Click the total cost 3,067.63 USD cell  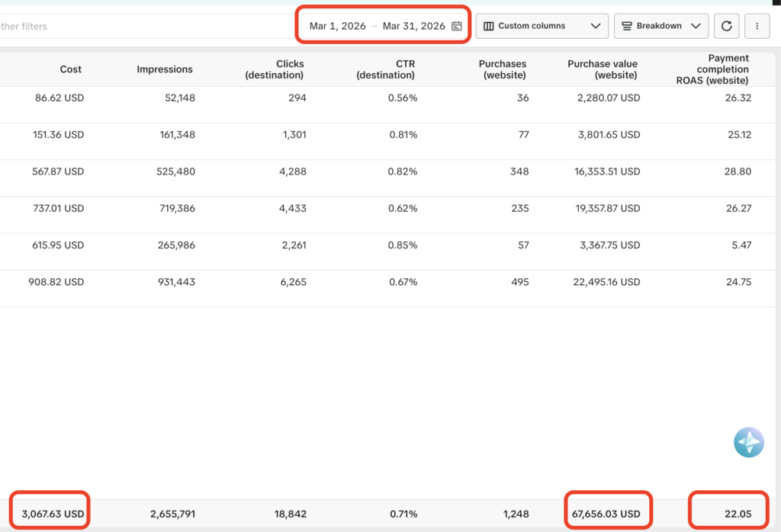point(52,514)
